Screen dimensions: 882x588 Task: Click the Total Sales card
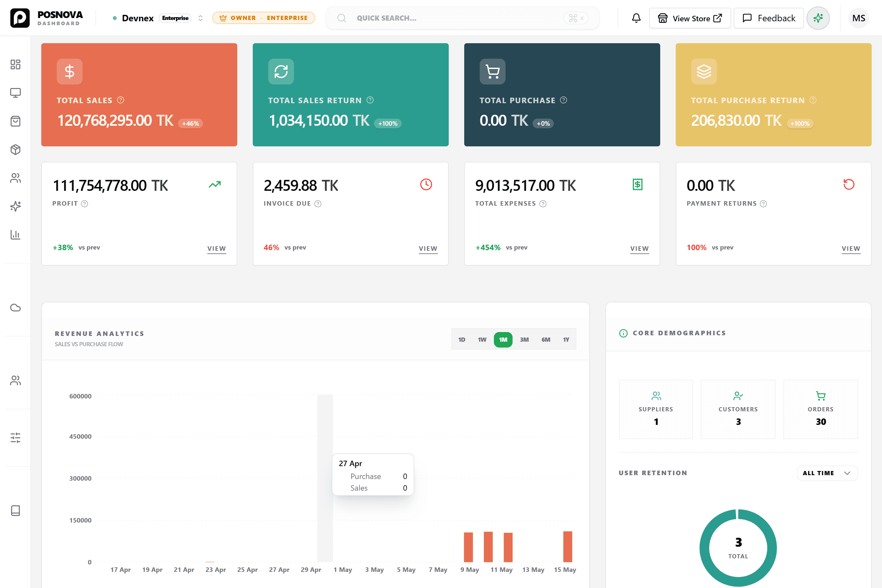point(139,95)
